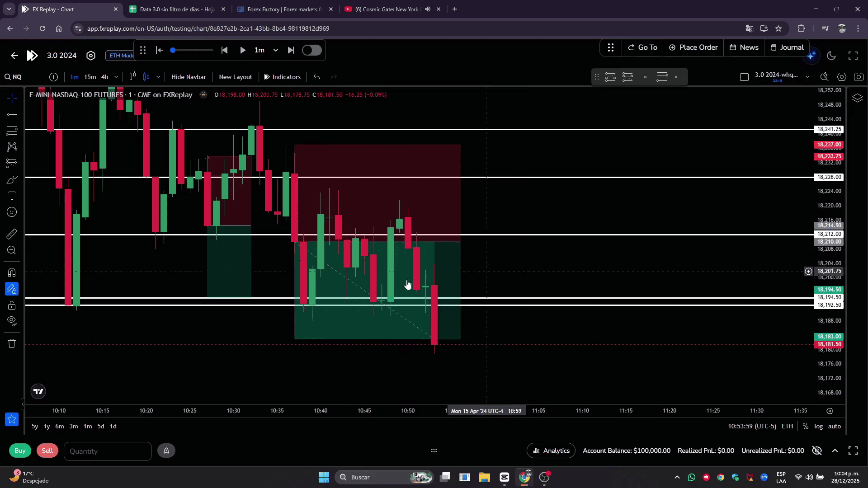The image size is (868, 488).
Task: Click the camera screenshot icon
Action: (x=859, y=77)
